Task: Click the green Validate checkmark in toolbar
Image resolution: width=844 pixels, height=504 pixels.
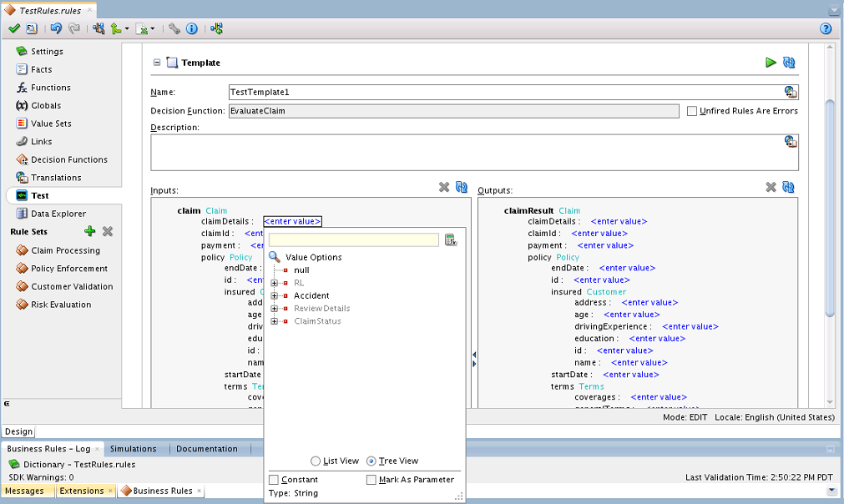Action: (13, 28)
